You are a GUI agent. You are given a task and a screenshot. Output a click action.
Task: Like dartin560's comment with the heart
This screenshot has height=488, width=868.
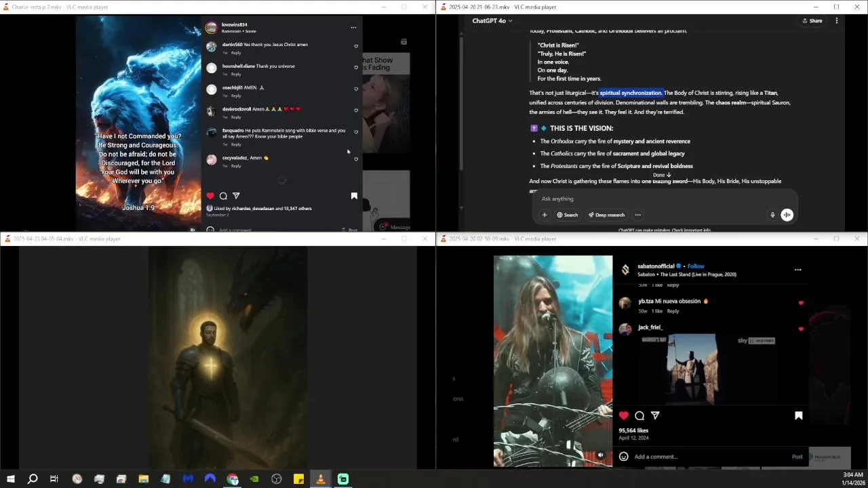coord(356,46)
